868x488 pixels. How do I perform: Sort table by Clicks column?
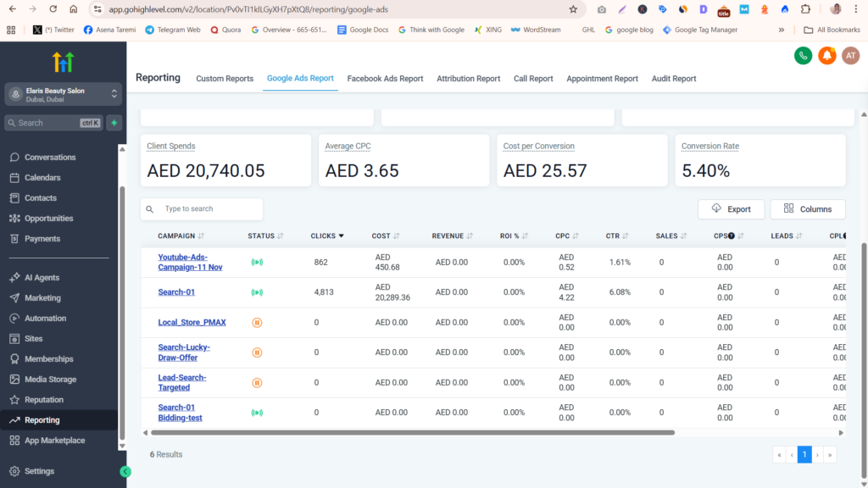pyautogui.click(x=327, y=236)
